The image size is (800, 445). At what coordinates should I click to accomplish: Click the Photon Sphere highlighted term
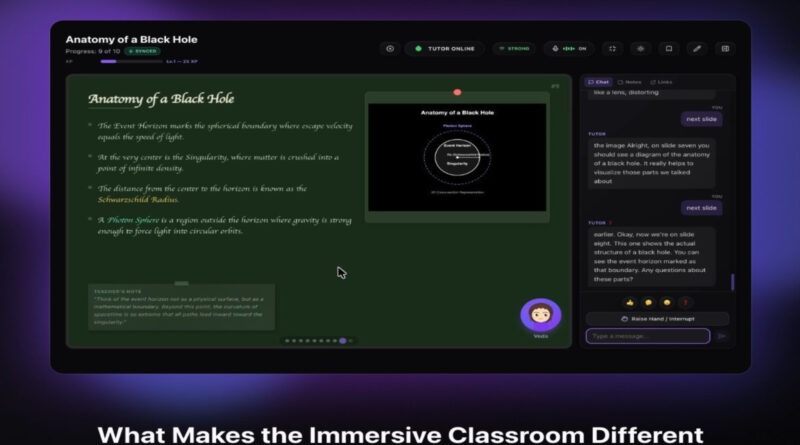[x=133, y=220]
